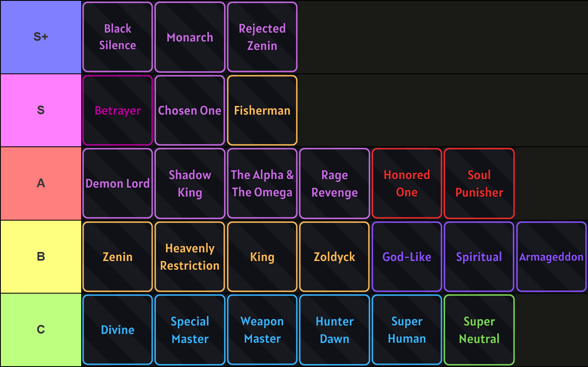Viewport: 588px width, 367px height.
Task: Click the Chosen One tile
Action: (x=190, y=110)
